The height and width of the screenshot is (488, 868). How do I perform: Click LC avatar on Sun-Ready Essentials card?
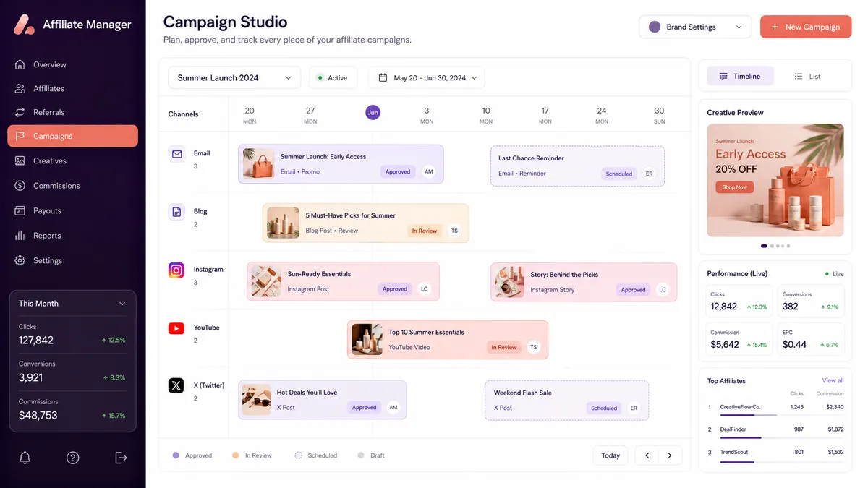click(x=425, y=289)
